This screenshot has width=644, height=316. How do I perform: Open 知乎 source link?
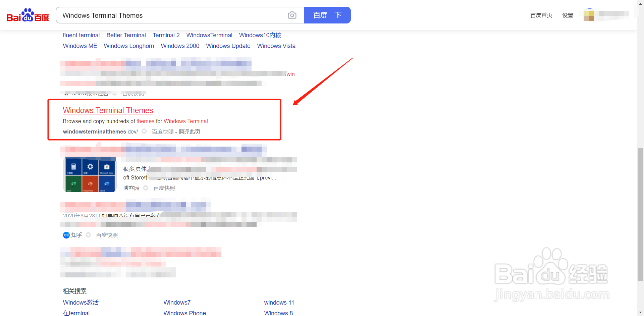pos(76,235)
